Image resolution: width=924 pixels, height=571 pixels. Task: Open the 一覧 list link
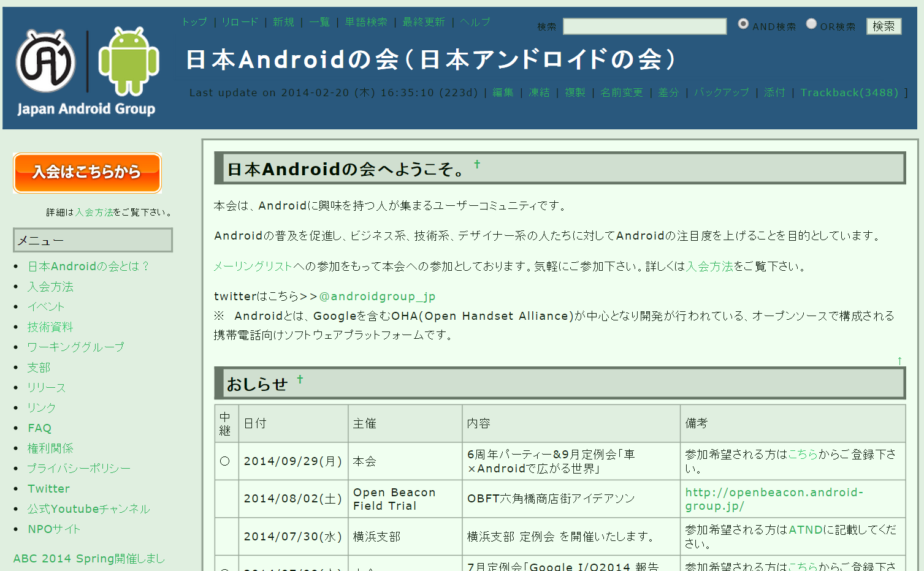coord(319,22)
